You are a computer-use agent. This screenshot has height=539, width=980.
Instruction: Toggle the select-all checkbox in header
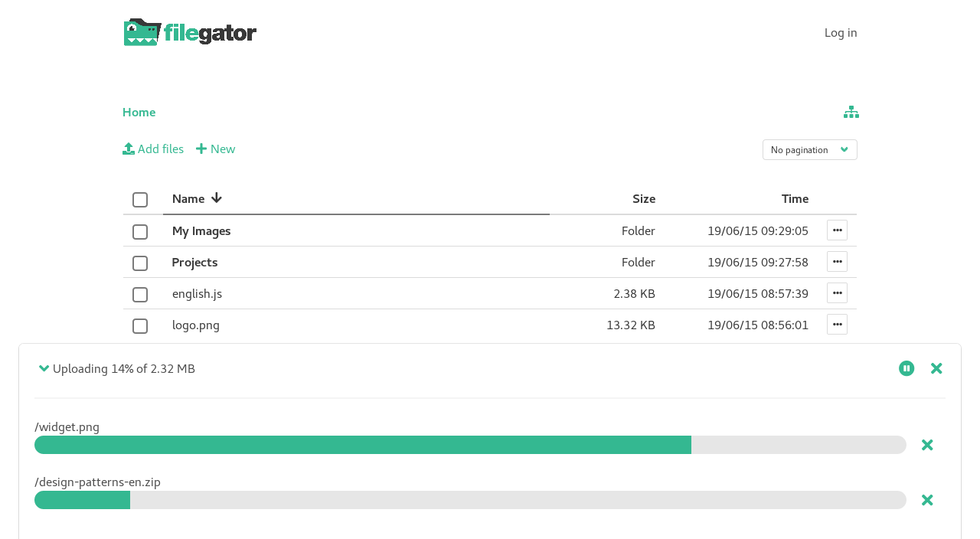pos(139,200)
